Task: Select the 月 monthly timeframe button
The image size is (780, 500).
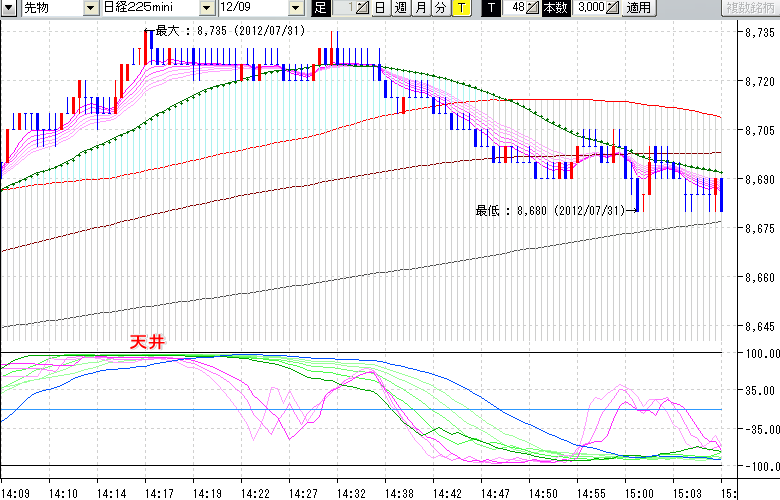Action: click(421, 7)
